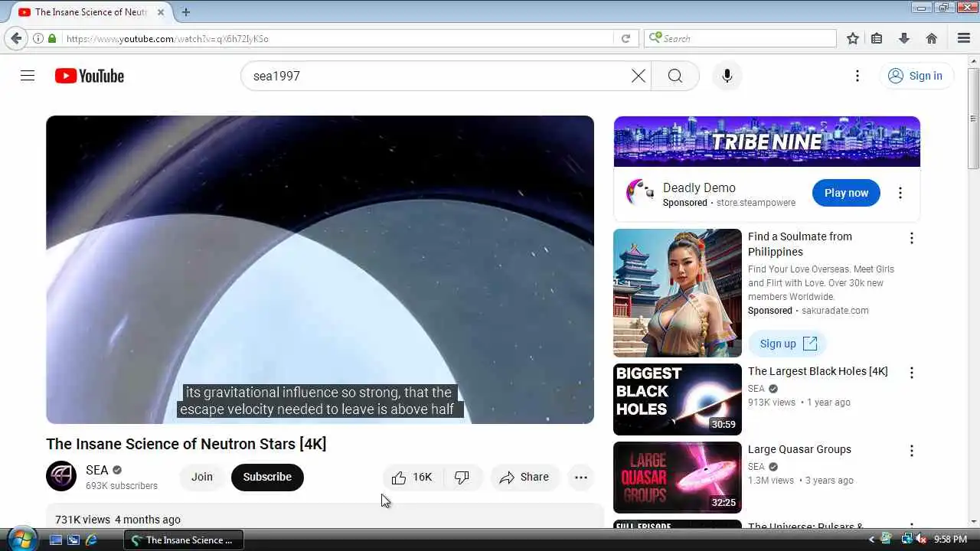The width and height of the screenshot is (980, 551).
Task: Dislike this video
Action: 462,477
